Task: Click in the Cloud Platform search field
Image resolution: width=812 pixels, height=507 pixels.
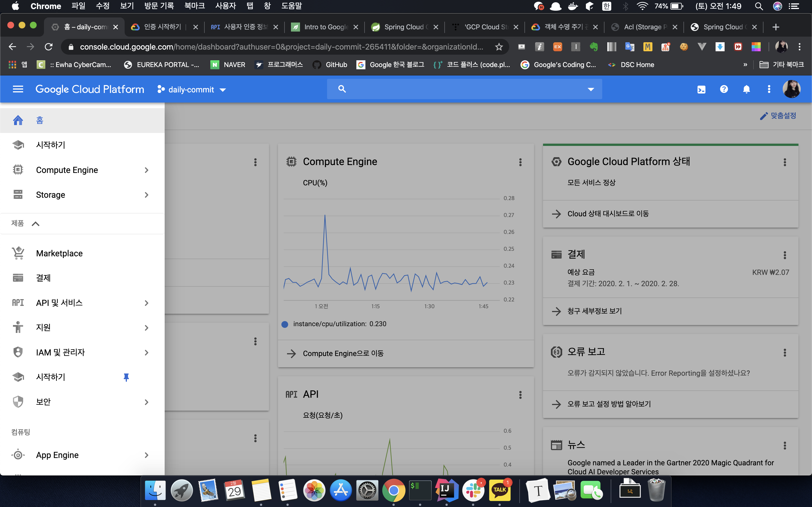Action: pyautogui.click(x=463, y=89)
